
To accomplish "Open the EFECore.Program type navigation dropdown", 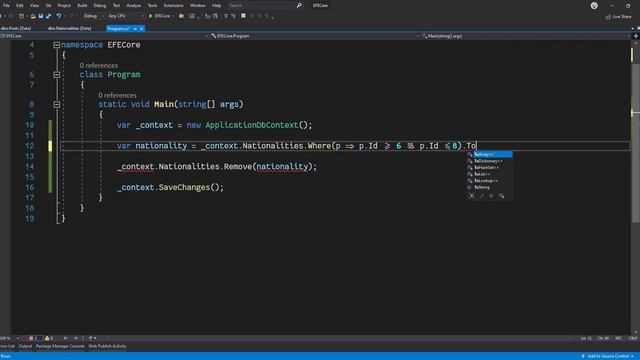I will pyautogui.click(x=315, y=36).
